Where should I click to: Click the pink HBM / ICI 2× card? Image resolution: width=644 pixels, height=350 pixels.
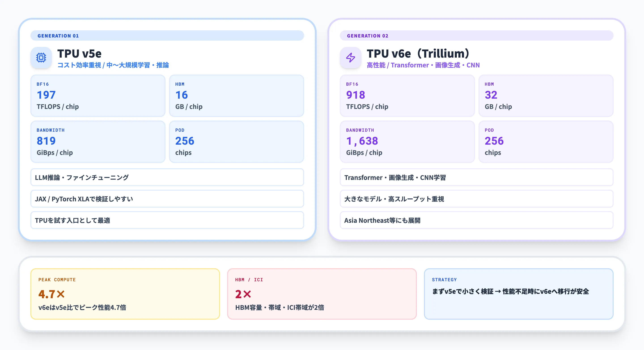coord(322,294)
